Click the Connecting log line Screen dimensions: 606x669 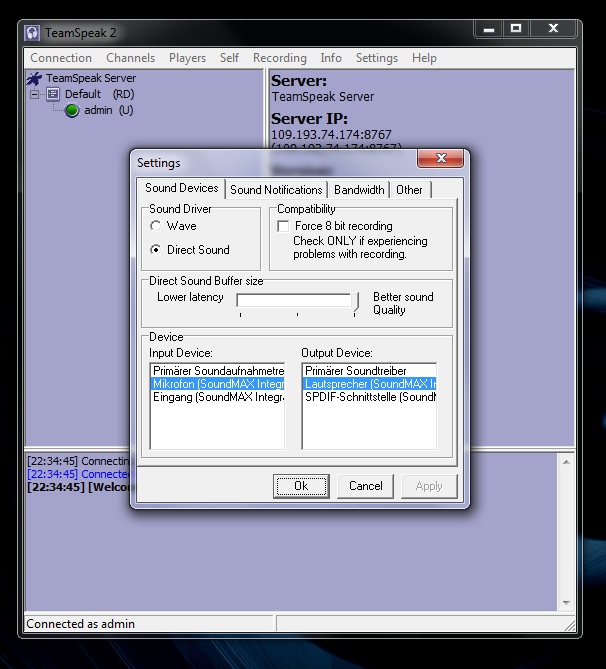(x=78, y=461)
